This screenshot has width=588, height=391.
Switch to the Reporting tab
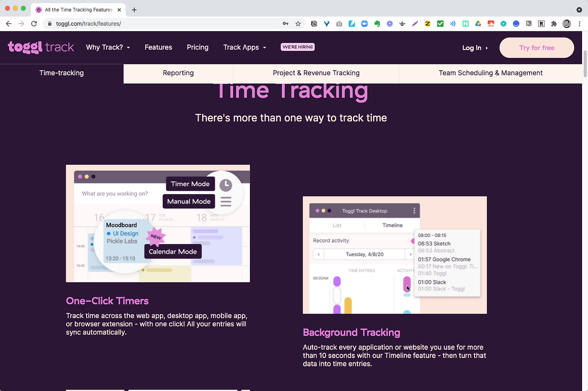pos(178,73)
